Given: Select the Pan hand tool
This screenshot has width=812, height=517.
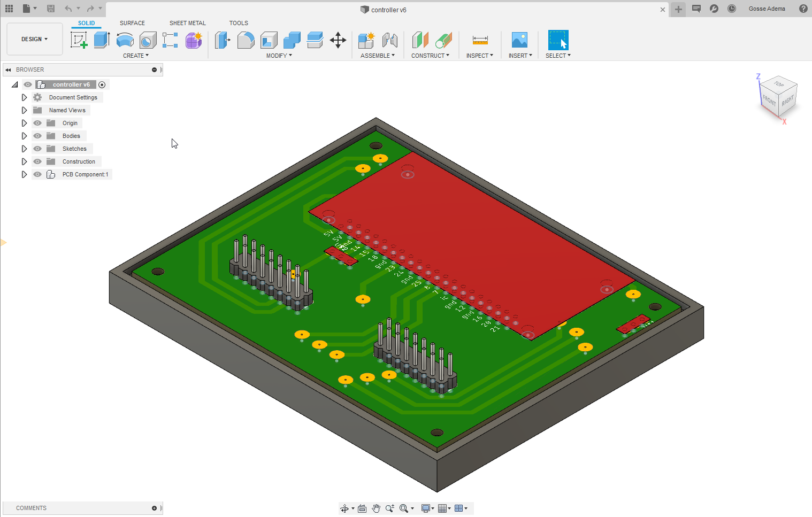Looking at the screenshot, I should (x=376, y=508).
